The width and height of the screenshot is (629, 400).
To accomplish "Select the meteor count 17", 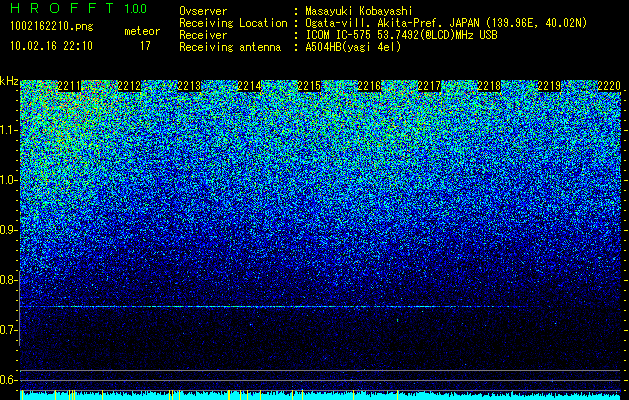I will click(x=145, y=46).
